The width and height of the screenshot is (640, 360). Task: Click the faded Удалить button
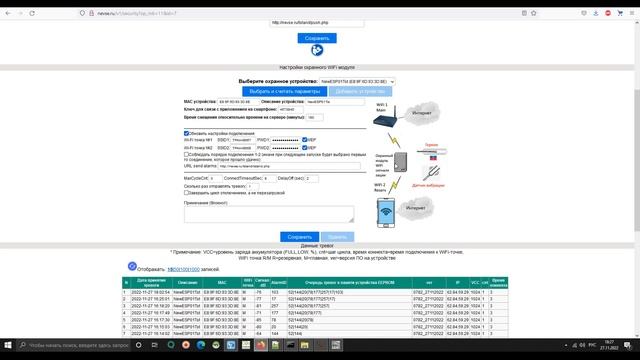[x=338, y=237]
